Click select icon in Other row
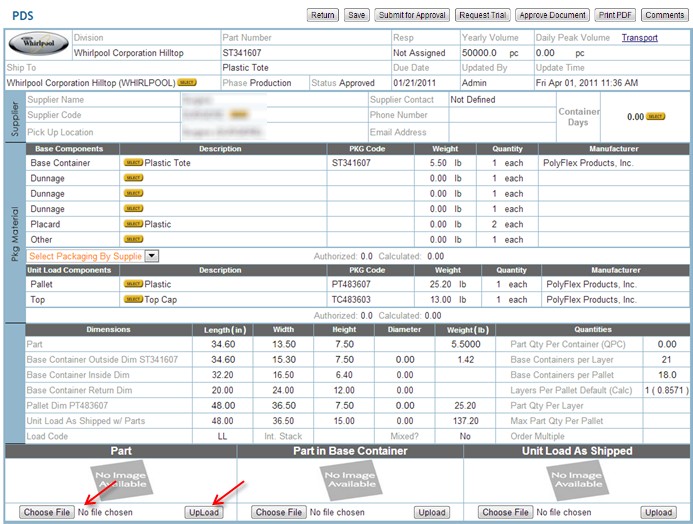This screenshot has height=524, width=693. point(133,239)
